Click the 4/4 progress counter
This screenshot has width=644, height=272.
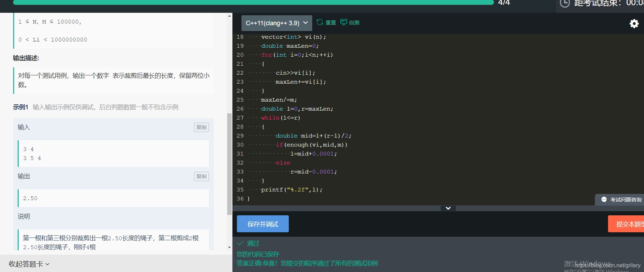coord(504,3)
